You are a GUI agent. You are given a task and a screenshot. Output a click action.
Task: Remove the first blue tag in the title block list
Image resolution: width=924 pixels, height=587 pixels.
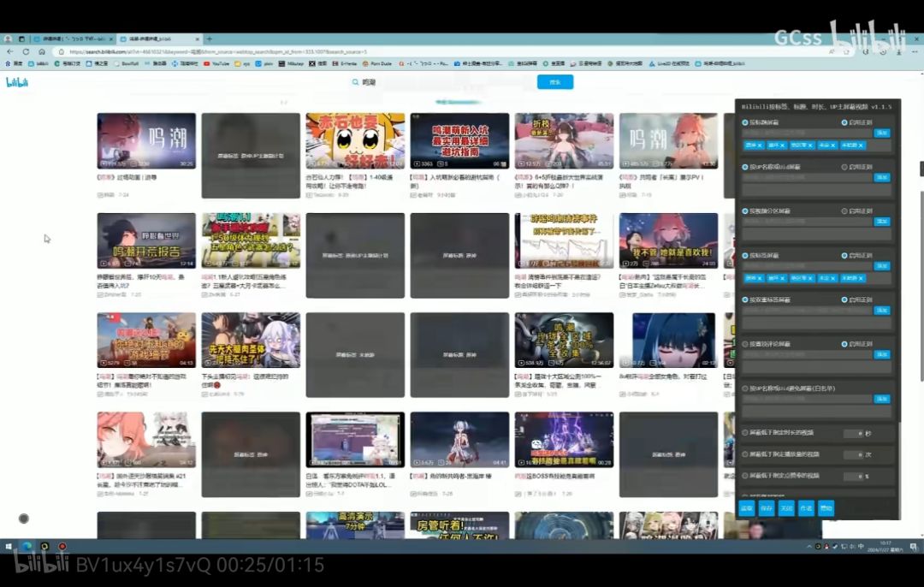760,145
